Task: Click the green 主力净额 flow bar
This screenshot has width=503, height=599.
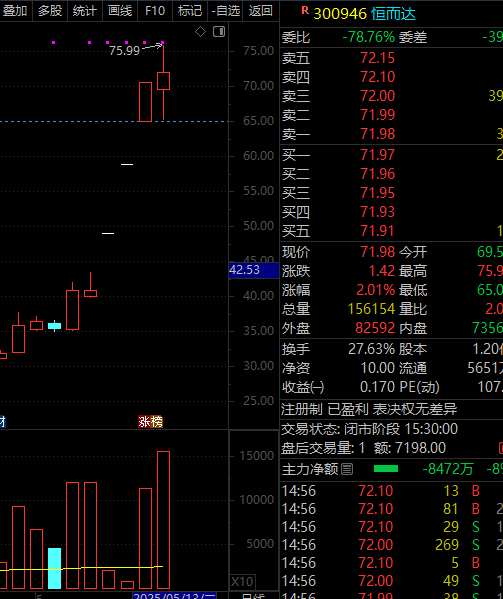Action: point(386,469)
